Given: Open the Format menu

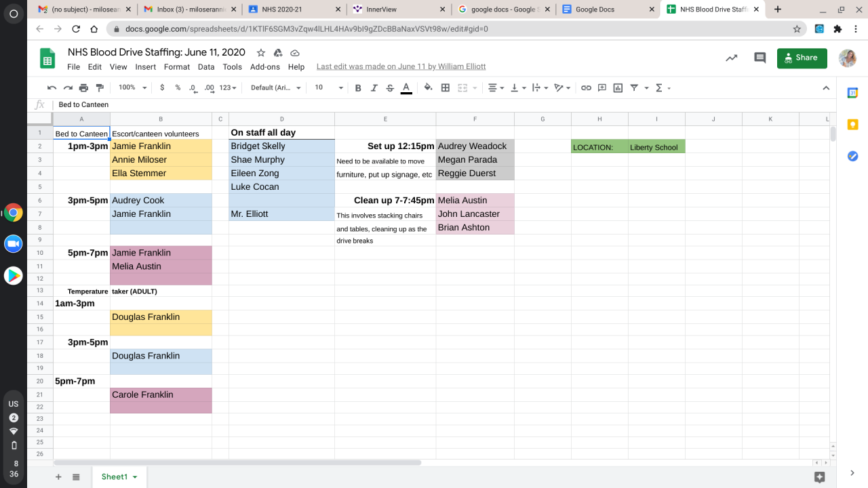Looking at the screenshot, I should coord(177,67).
